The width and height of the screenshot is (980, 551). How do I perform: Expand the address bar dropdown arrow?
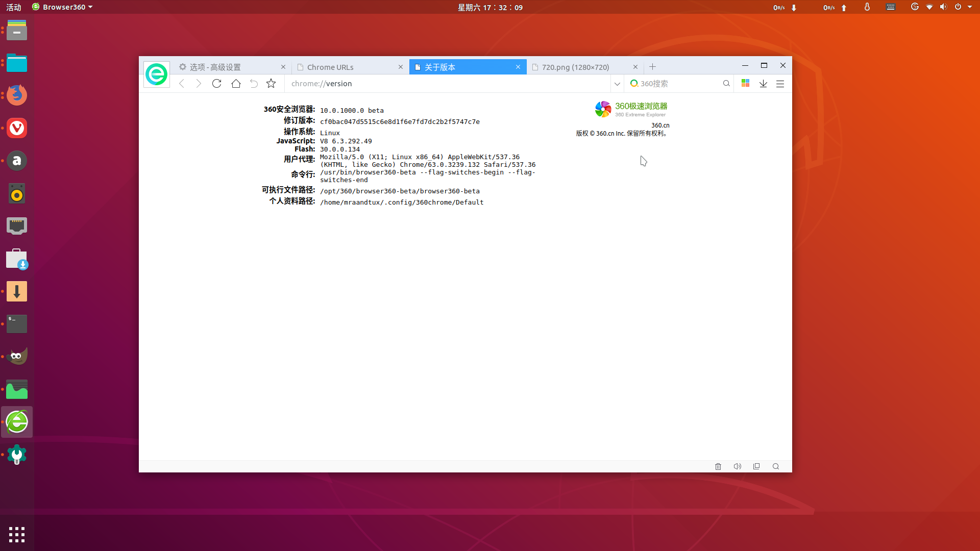coord(617,84)
